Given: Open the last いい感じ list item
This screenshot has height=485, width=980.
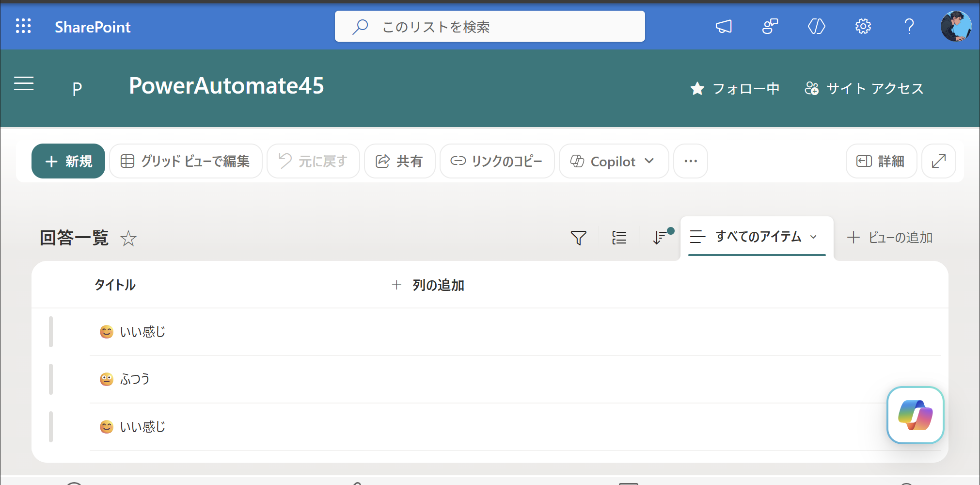Looking at the screenshot, I should [142, 427].
